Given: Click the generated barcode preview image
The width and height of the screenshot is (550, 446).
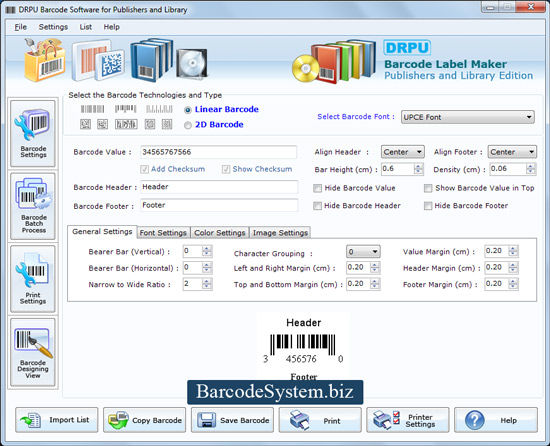Looking at the screenshot, I should [302, 345].
